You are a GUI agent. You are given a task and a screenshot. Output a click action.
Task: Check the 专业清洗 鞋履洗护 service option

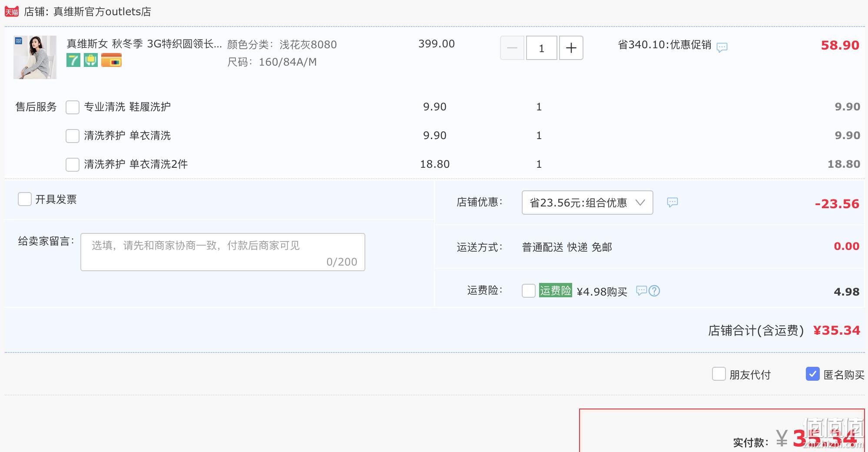click(x=73, y=107)
